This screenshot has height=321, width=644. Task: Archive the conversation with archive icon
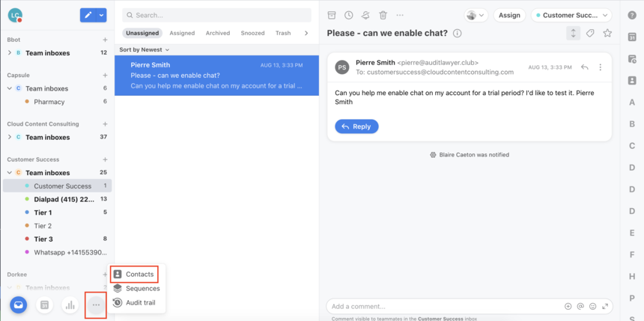pos(332,15)
